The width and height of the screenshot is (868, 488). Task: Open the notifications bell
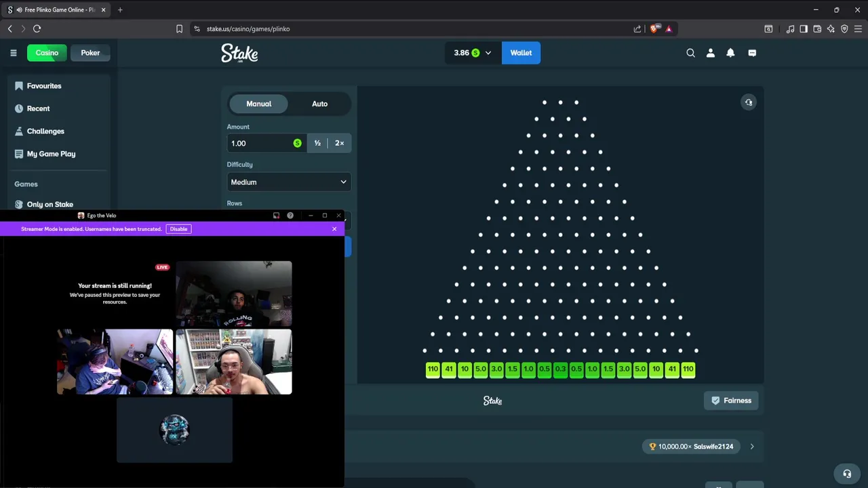pos(730,53)
